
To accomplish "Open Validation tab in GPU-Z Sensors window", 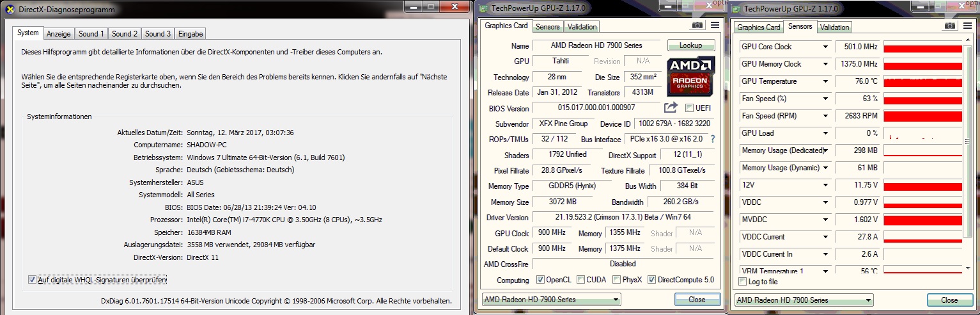I will [835, 28].
